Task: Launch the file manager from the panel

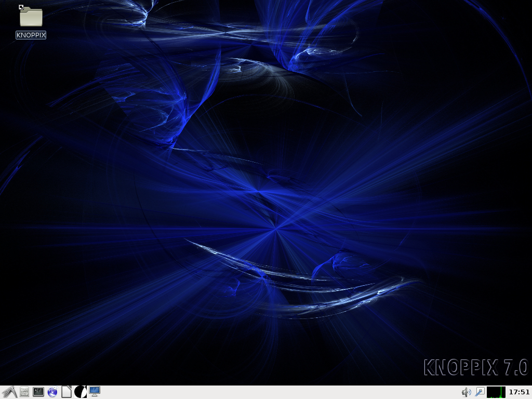Action: [24, 392]
